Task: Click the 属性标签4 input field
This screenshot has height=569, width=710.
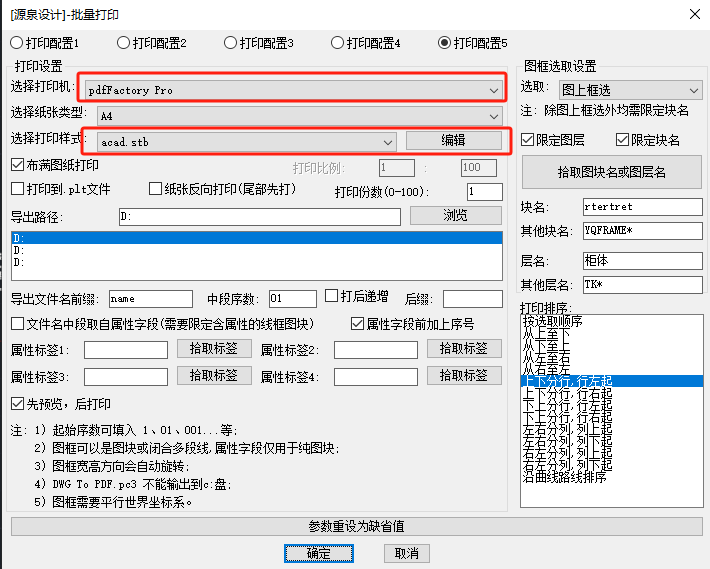Action: click(376, 377)
